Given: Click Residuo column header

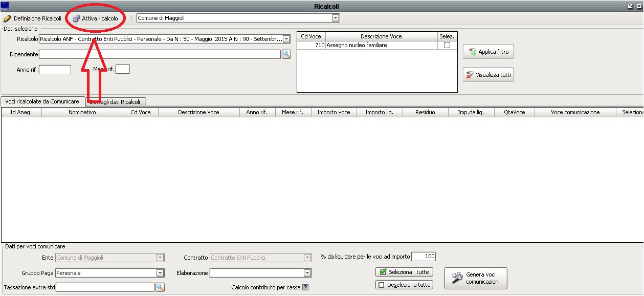Looking at the screenshot, I should click(426, 112).
